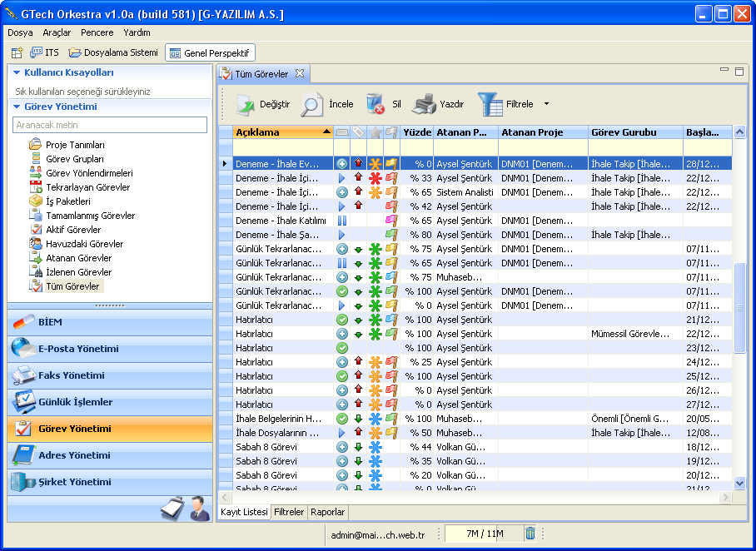Screen dimensions: 756x551
Task: Click the 7M / 11M memory indicator
Action: click(x=484, y=534)
